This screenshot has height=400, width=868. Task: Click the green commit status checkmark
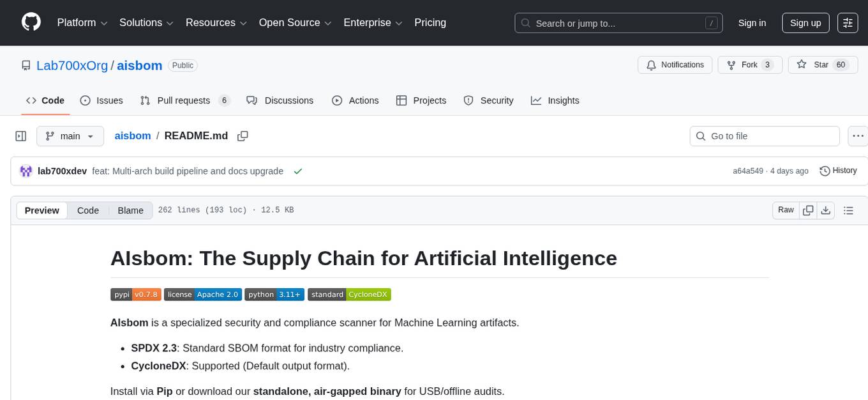coord(297,171)
